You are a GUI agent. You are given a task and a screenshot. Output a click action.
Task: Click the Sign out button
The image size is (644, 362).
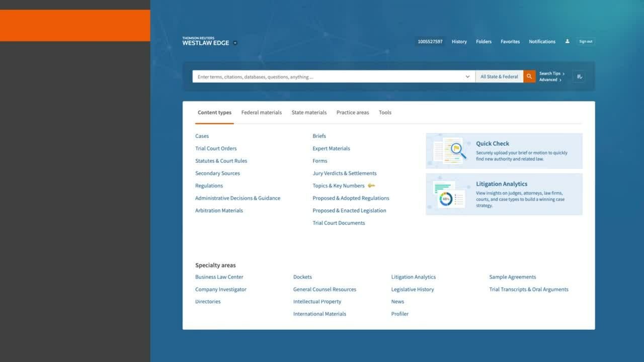pyautogui.click(x=586, y=42)
